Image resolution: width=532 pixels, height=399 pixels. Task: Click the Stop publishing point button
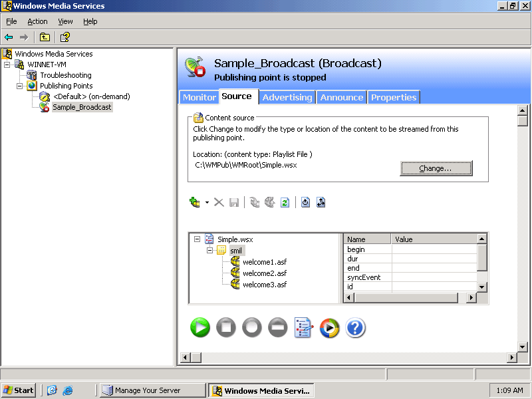(x=226, y=327)
